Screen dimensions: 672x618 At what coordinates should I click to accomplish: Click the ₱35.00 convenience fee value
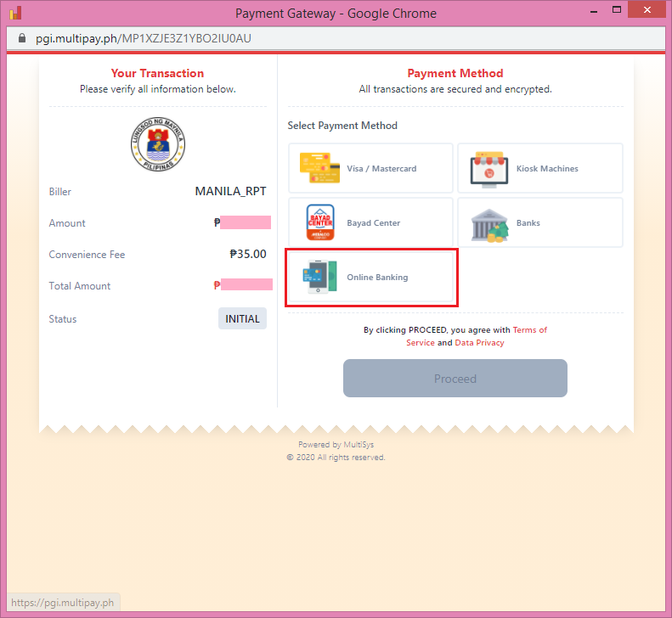tap(248, 254)
